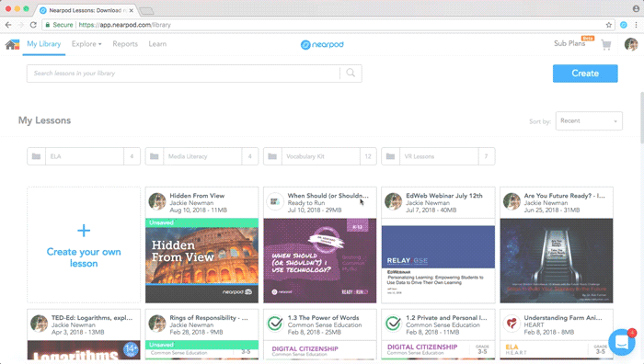The width and height of the screenshot is (644, 364).
Task: Open the user profile avatar
Action: [631, 44]
